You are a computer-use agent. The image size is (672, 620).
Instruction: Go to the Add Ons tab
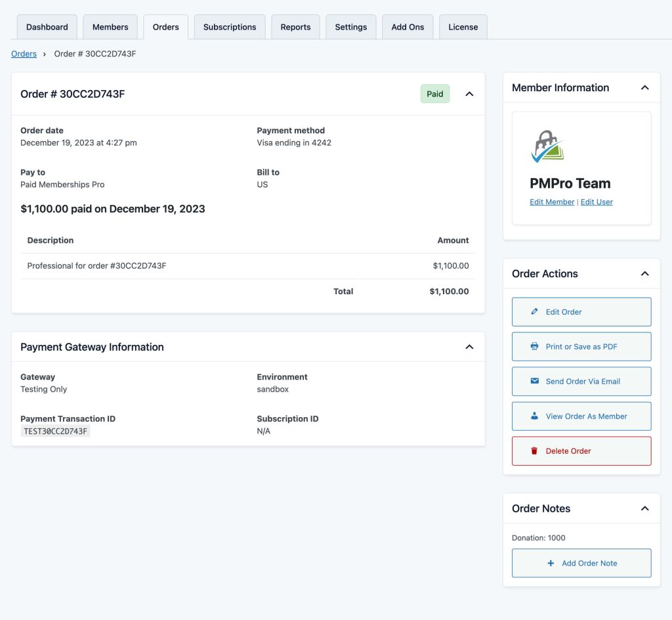tap(408, 27)
